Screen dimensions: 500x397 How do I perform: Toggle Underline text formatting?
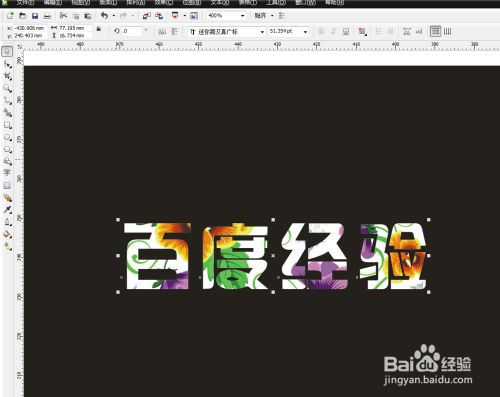coord(346,32)
